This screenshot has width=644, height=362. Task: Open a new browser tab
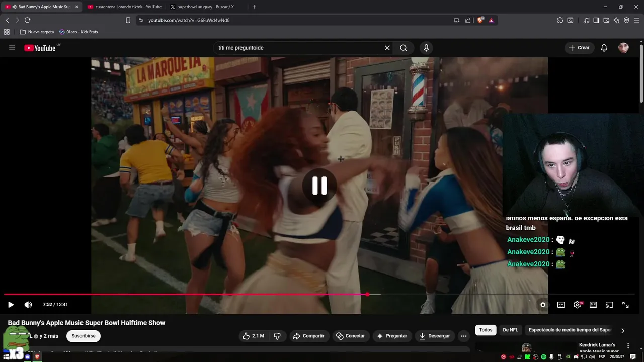(x=254, y=7)
